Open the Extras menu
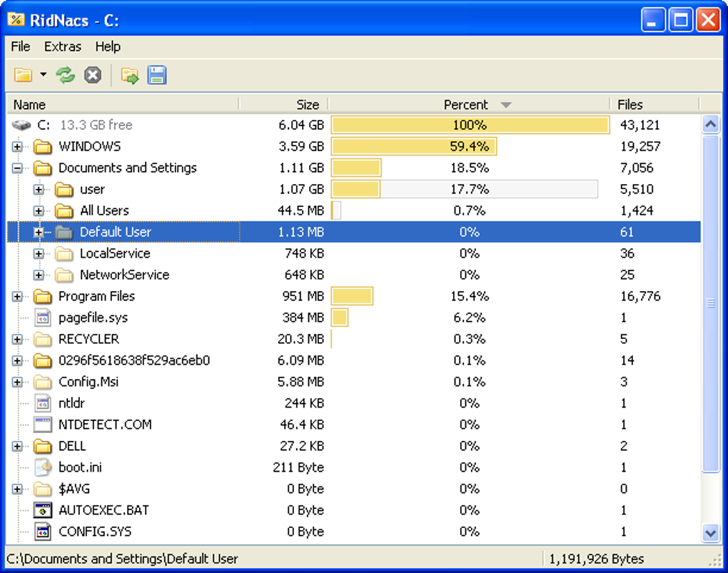 coord(63,46)
